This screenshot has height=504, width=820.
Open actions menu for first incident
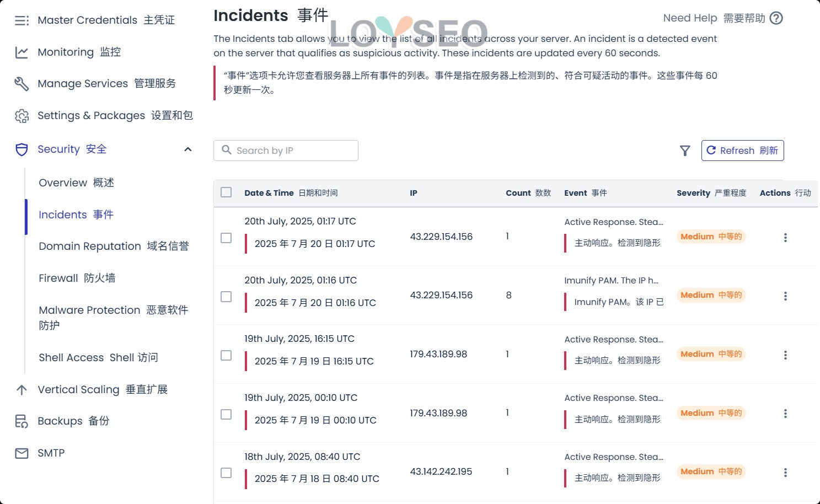[785, 237]
